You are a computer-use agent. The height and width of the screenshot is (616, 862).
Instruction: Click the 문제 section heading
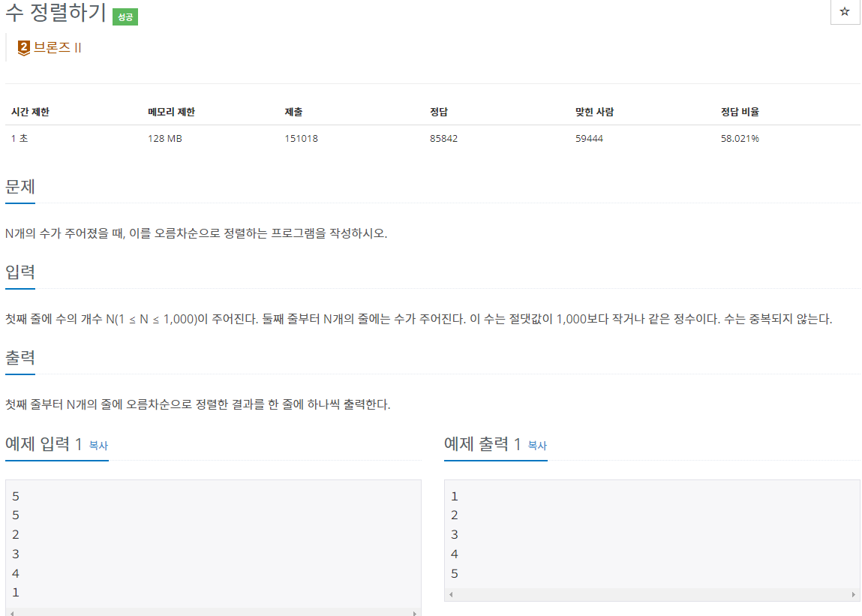coord(20,186)
